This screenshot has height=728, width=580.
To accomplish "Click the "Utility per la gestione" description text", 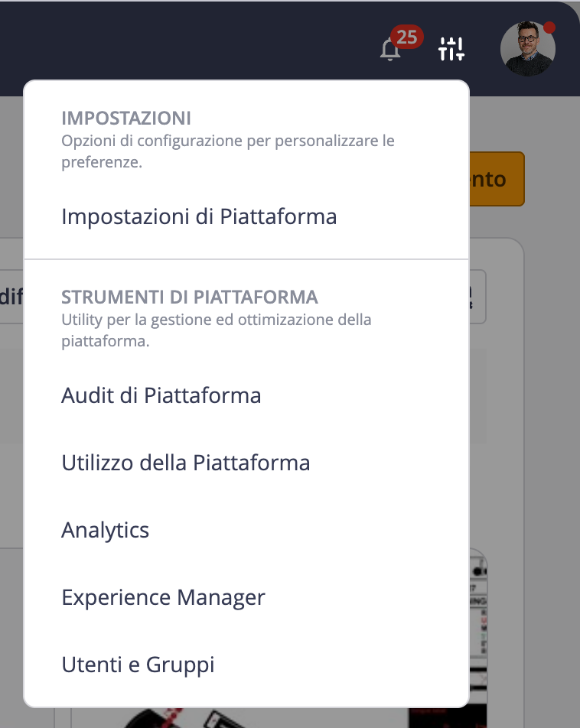I will tap(216, 330).
